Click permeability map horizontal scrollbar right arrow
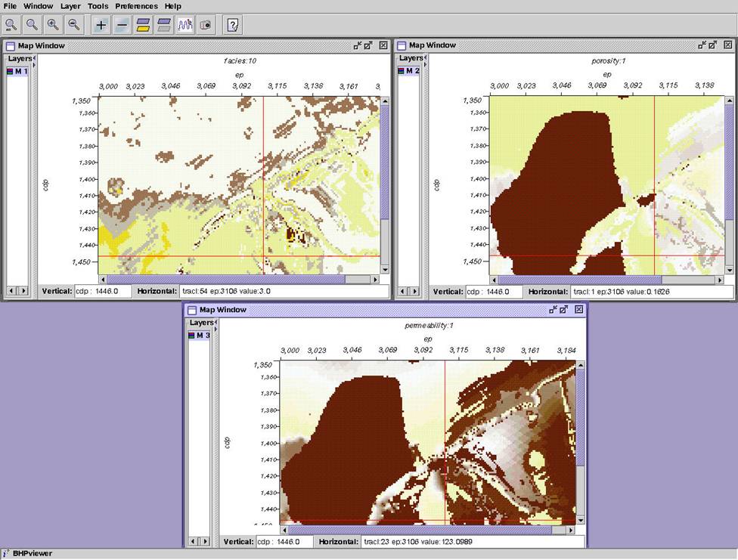The height and width of the screenshot is (560, 738). pos(570,530)
